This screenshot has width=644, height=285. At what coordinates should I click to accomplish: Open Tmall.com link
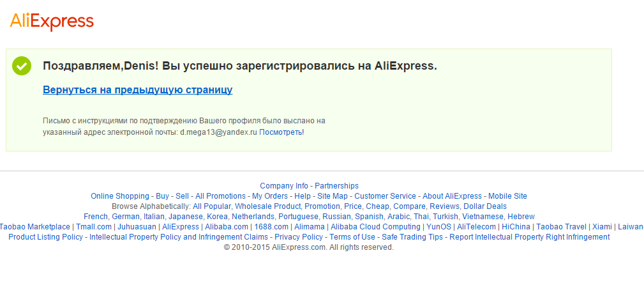(94, 227)
